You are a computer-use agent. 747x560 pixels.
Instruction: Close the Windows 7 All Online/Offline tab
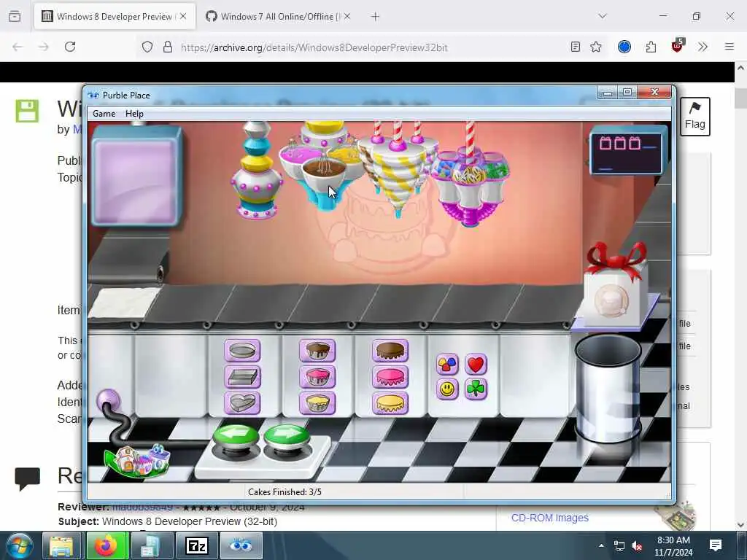tap(347, 16)
